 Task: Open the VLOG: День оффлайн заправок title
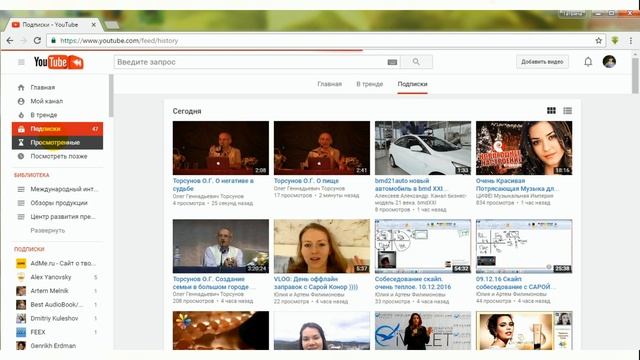point(316,283)
